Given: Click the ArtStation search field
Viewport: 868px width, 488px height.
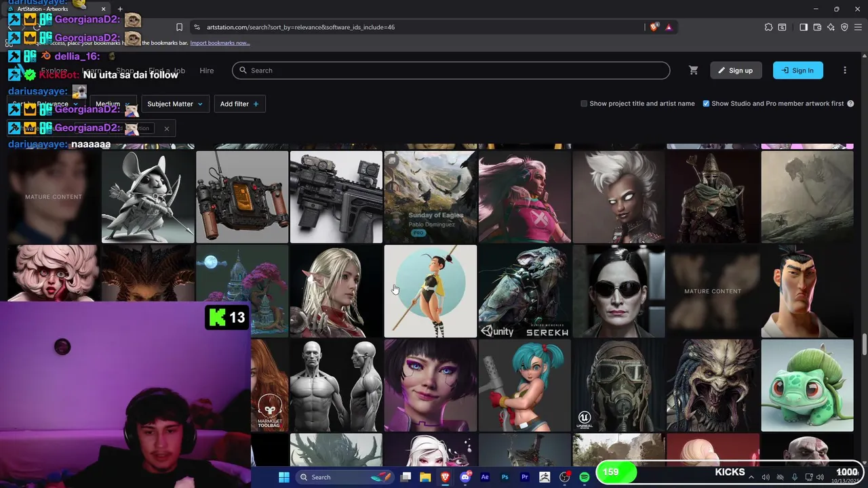Looking at the screenshot, I should pos(451,70).
